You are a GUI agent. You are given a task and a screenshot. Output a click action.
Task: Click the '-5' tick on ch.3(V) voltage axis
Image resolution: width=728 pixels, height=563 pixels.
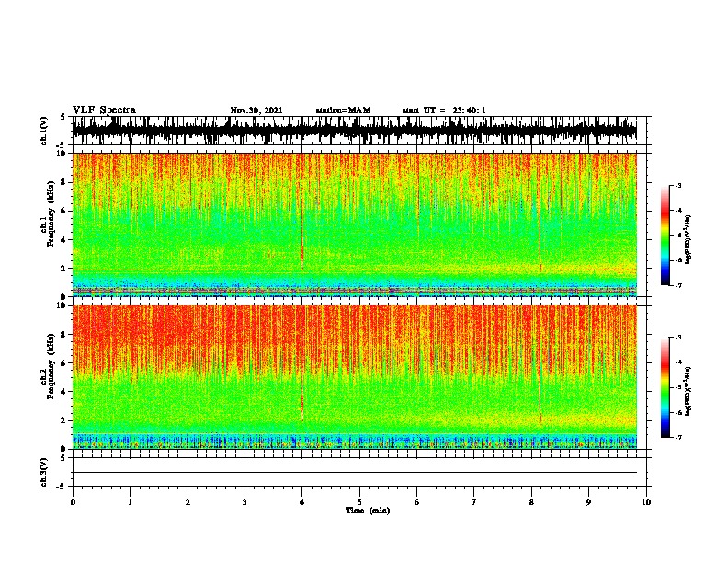click(x=62, y=487)
